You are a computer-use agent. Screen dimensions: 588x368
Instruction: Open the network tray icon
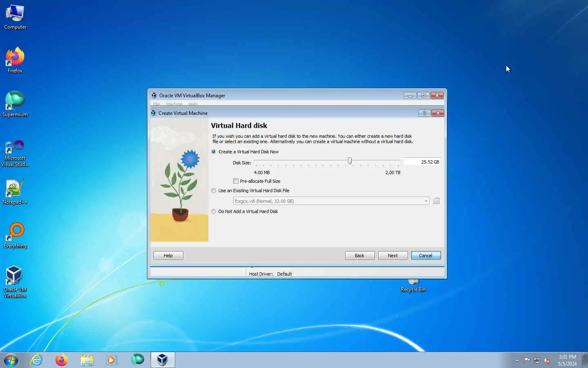(537, 360)
